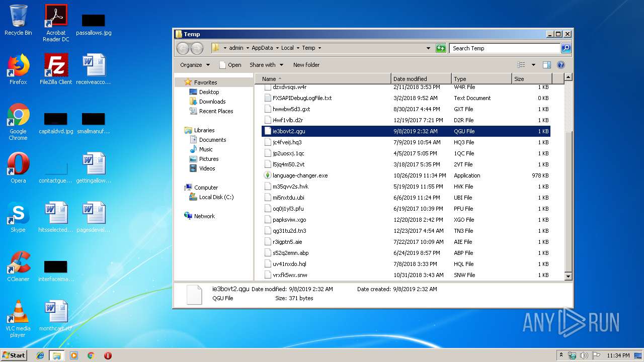The width and height of the screenshot is (644, 362).
Task: Select the monthcart.rtf desktop document
Action: coord(56,316)
